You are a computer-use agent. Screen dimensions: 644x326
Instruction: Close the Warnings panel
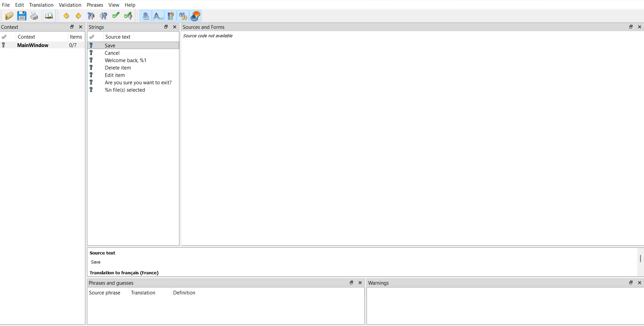pyautogui.click(x=640, y=283)
